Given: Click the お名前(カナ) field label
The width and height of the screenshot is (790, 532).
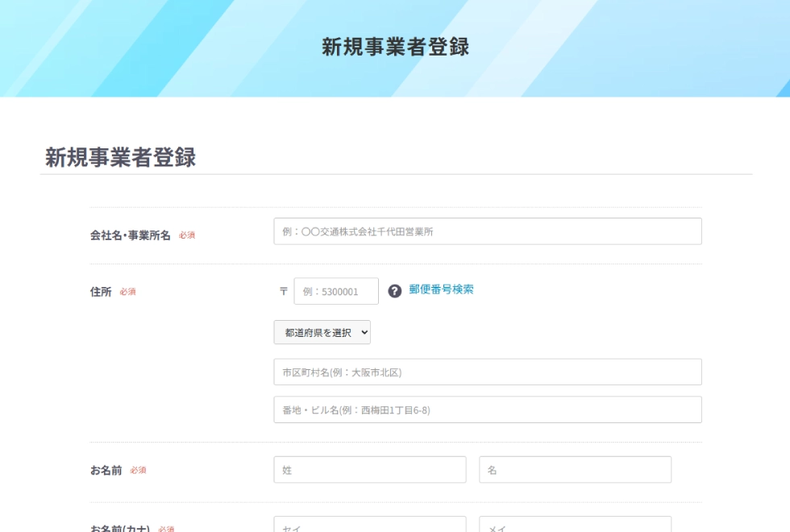Looking at the screenshot, I should (120, 528).
